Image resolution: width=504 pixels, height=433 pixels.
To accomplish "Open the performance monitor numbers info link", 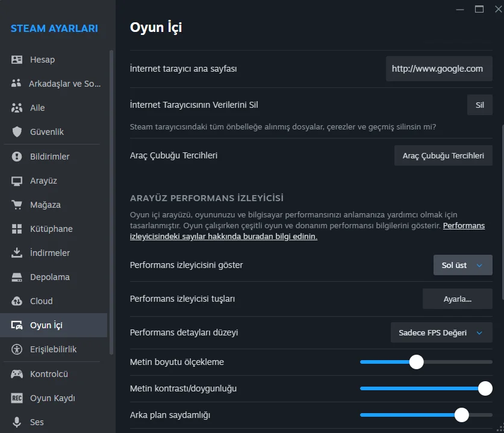I will [x=307, y=231].
